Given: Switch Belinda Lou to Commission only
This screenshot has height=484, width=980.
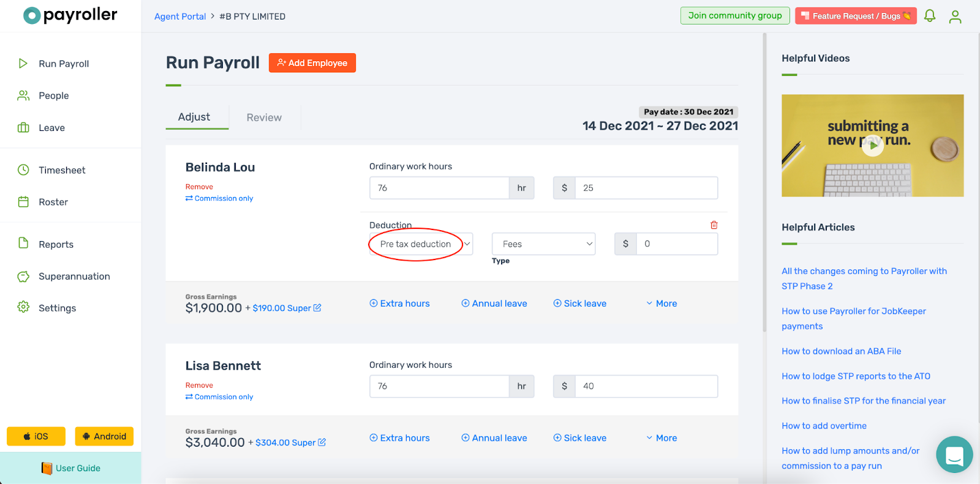Looking at the screenshot, I should point(219,198).
